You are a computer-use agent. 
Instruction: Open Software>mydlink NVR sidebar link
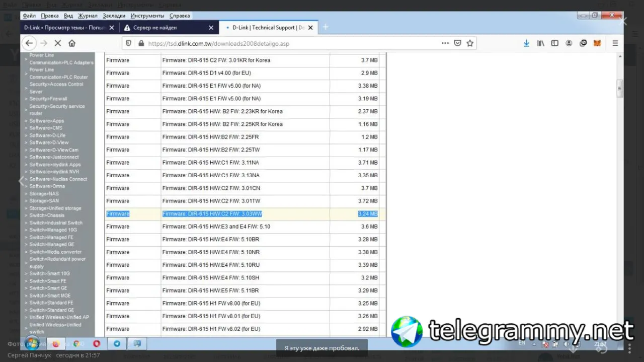[54, 172]
